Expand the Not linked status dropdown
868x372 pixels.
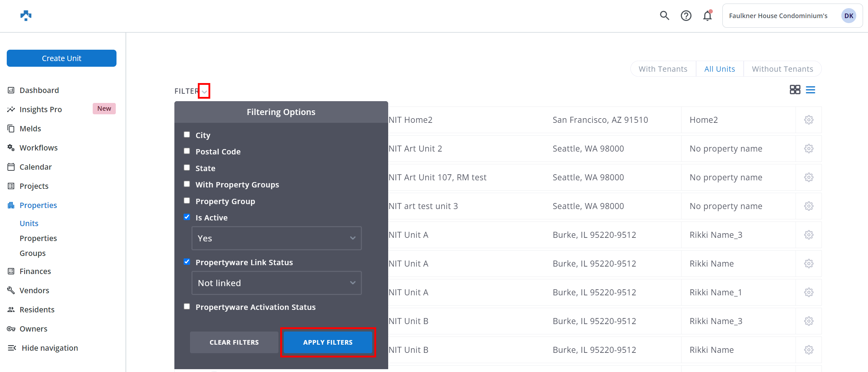[x=276, y=283]
